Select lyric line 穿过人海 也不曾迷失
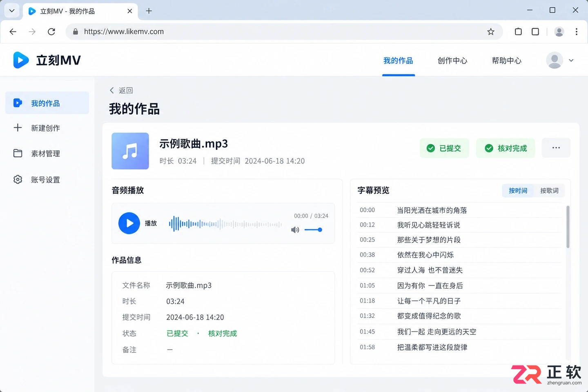 [430, 270]
